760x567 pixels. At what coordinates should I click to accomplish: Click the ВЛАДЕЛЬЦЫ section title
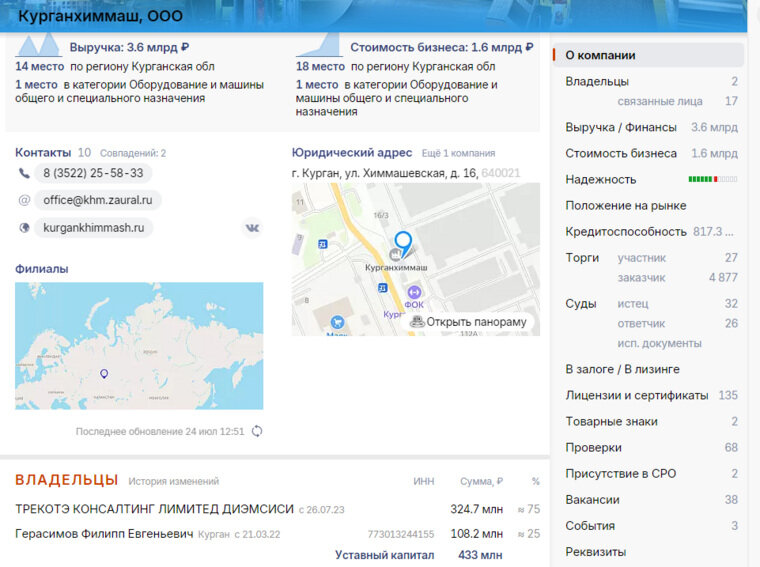coord(67,480)
